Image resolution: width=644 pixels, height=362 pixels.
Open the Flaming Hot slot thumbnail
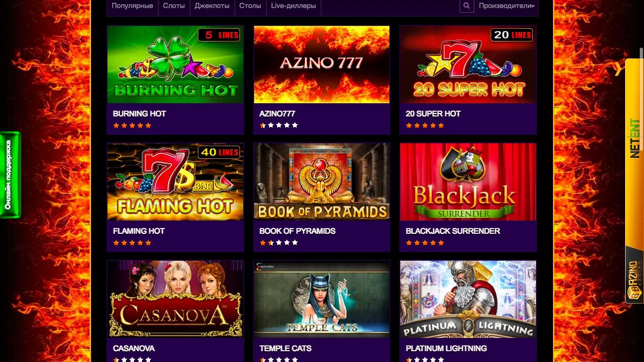tap(175, 182)
